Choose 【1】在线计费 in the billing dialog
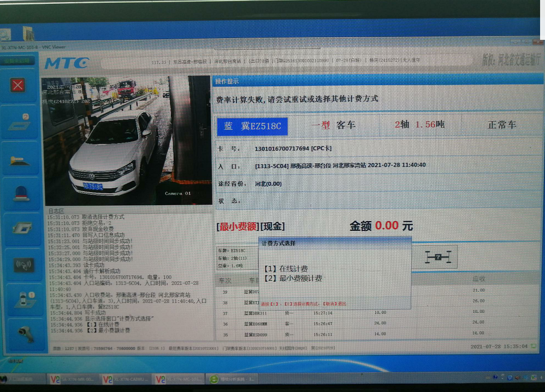Image resolution: width=545 pixels, height=392 pixels. 286,269
